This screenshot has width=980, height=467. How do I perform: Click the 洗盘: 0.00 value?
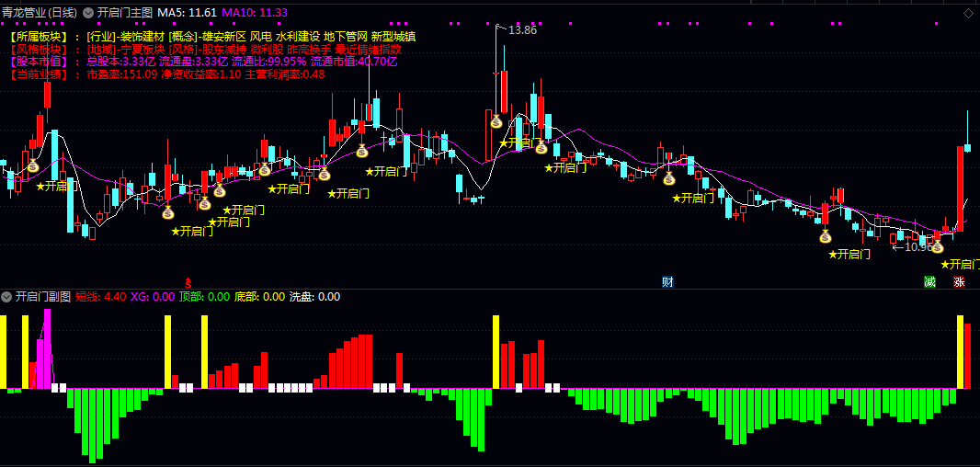(314, 296)
